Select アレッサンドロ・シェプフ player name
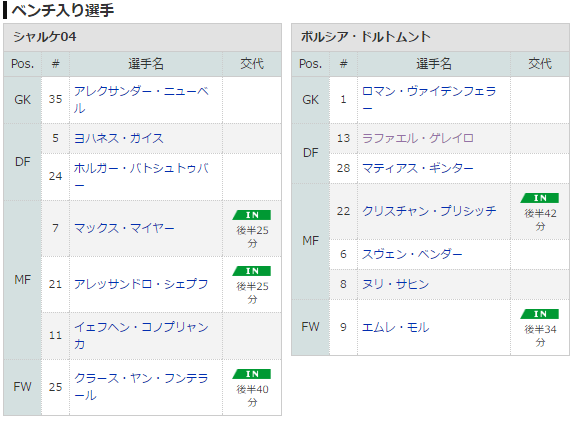Viewport: 575px width, 423px height. point(141,284)
